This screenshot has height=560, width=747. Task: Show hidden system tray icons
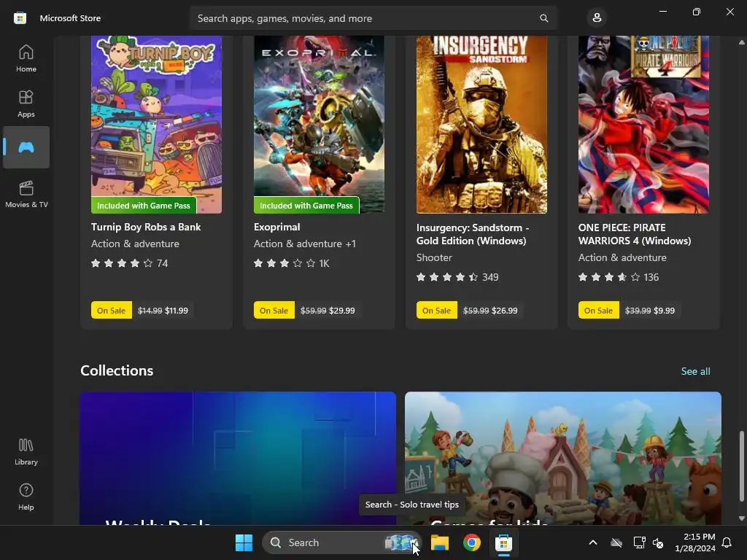click(593, 542)
